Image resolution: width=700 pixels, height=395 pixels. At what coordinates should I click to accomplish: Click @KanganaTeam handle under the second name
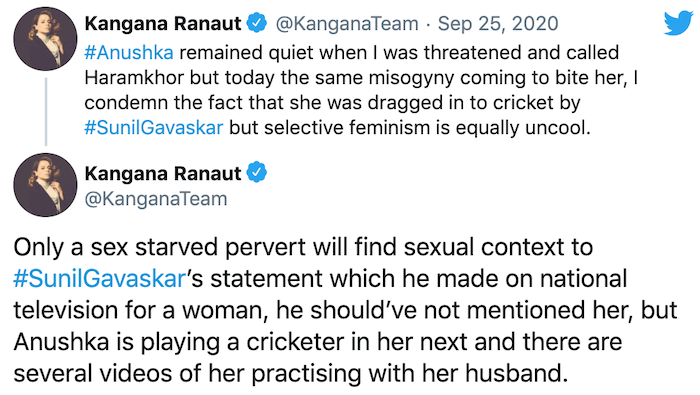(x=156, y=199)
